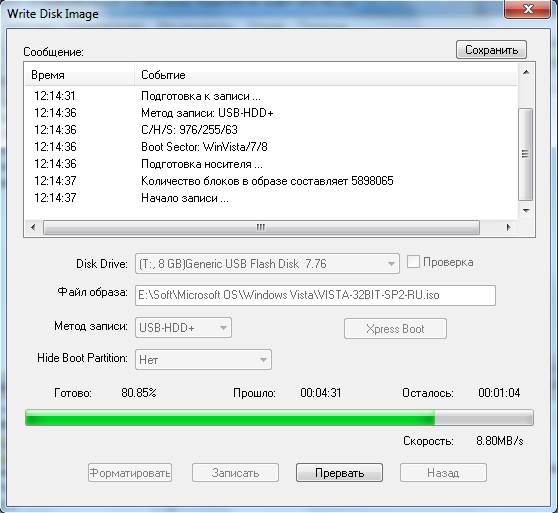
Task: Select the 'Подготовка носителя ...' log row
Action: click(x=271, y=164)
